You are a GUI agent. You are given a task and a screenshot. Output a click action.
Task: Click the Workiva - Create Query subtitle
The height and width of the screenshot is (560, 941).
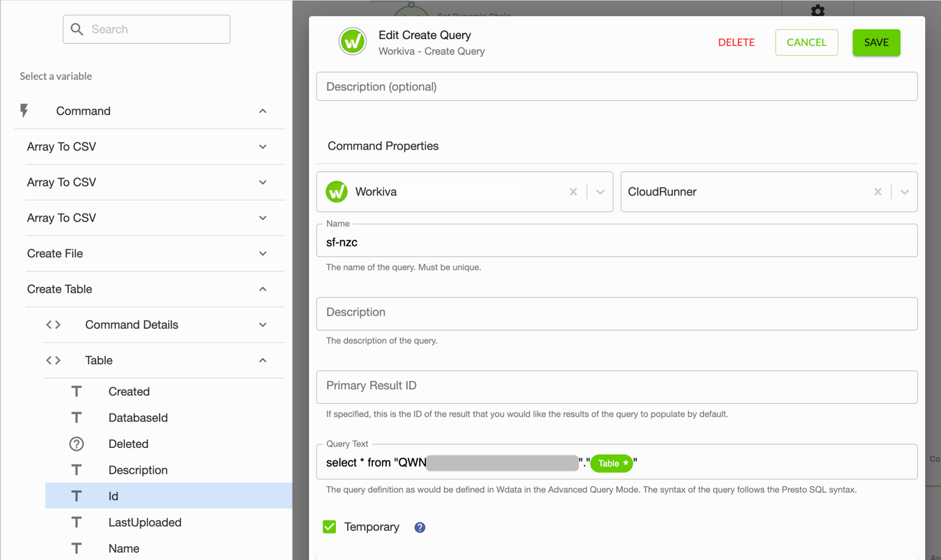pyautogui.click(x=431, y=51)
